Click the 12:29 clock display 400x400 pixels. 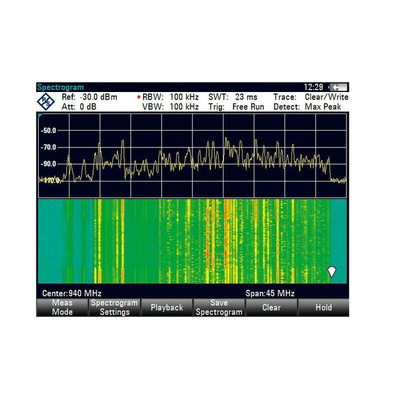point(313,87)
